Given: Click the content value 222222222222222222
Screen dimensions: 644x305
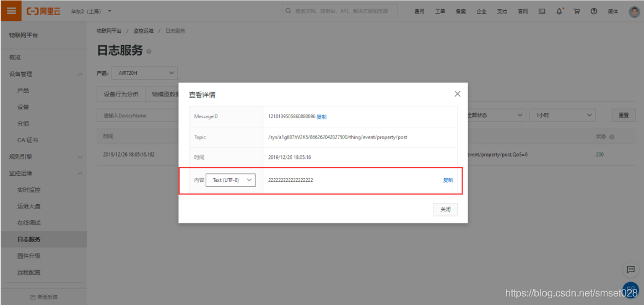Looking at the screenshot, I should [x=290, y=180].
